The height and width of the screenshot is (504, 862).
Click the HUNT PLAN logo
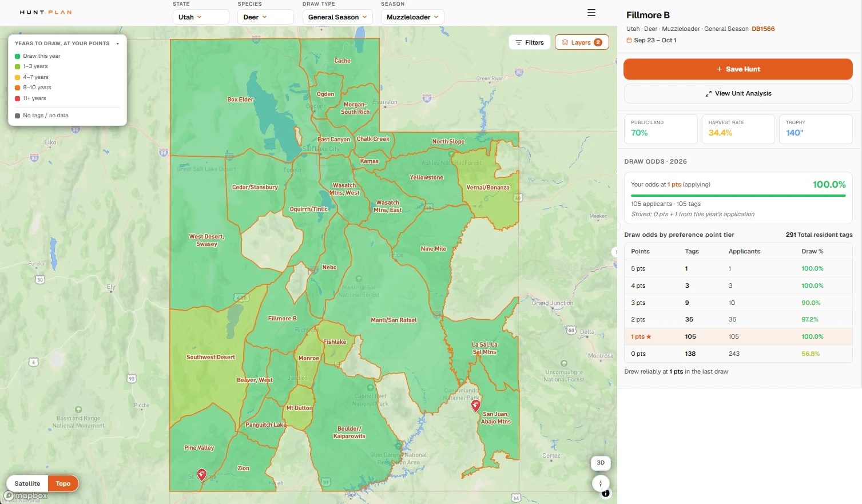click(x=46, y=12)
